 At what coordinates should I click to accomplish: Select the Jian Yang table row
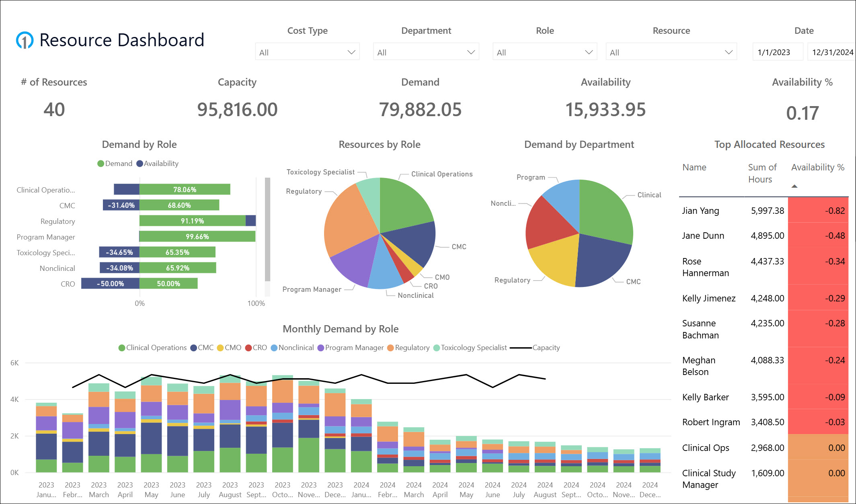pyautogui.click(x=764, y=211)
